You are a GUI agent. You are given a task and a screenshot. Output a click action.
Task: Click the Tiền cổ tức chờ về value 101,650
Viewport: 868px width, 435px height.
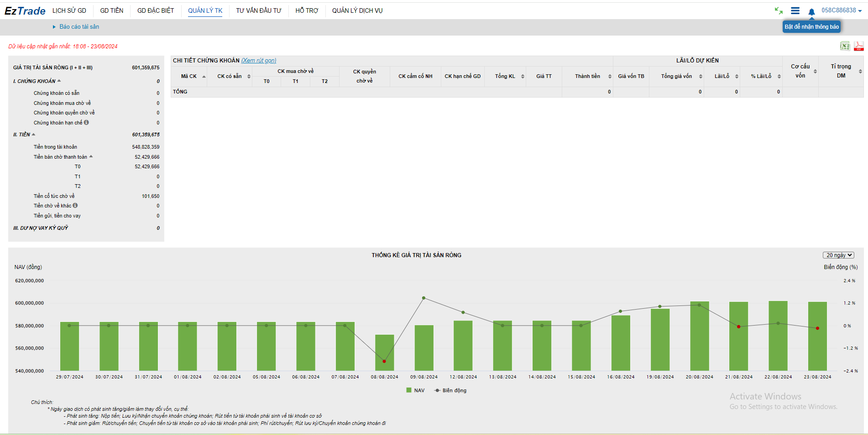coord(151,196)
